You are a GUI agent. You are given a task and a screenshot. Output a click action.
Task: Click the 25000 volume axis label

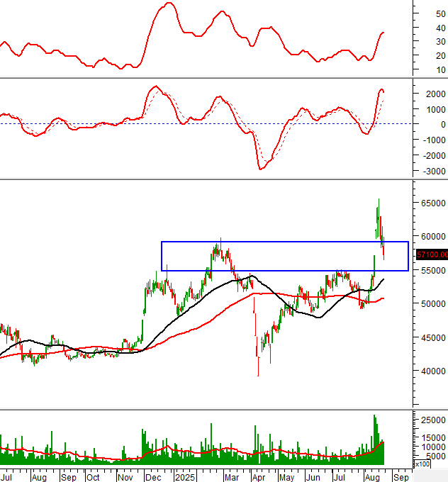point(433,420)
